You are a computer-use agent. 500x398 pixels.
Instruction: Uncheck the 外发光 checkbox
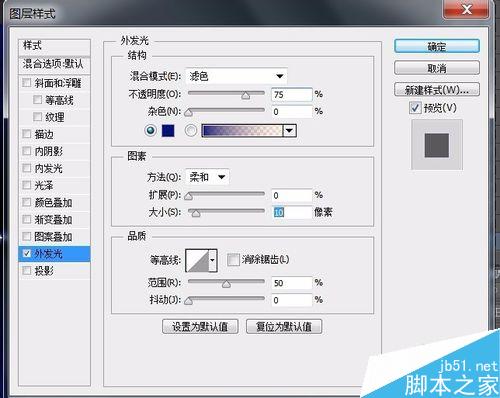coord(27,253)
